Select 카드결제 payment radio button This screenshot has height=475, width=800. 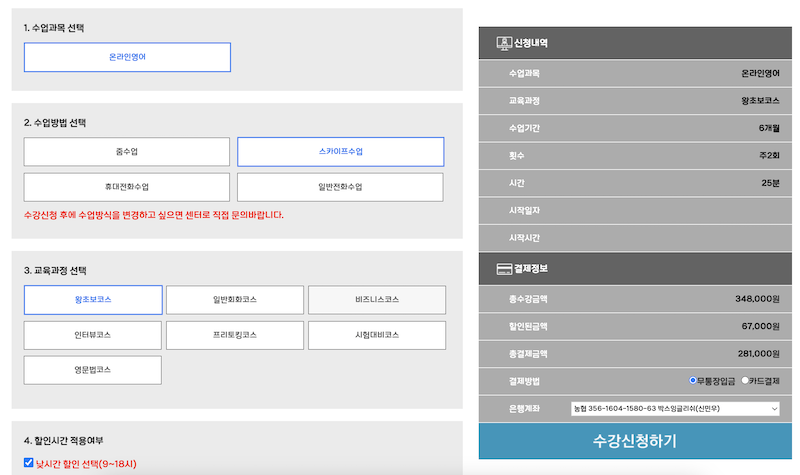[x=745, y=381]
